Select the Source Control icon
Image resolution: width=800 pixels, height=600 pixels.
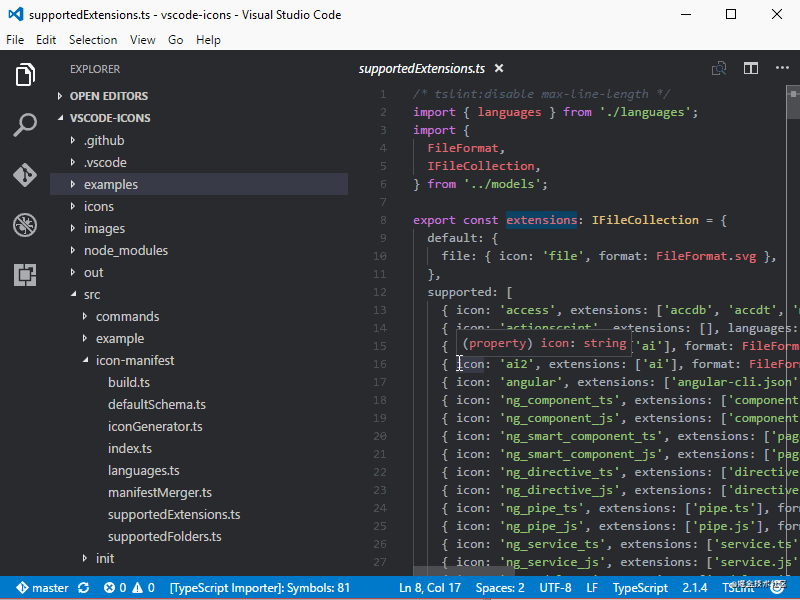pos(24,174)
